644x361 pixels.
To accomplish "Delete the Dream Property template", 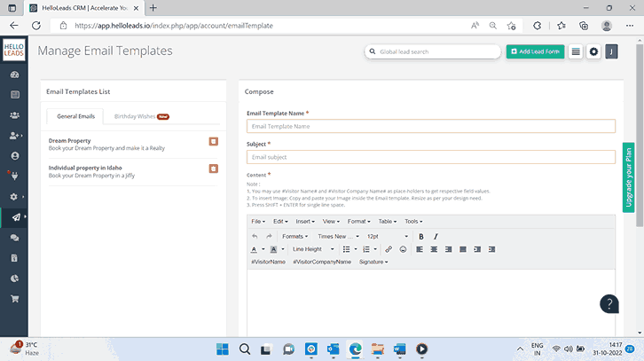I will (x=214, y=142).
